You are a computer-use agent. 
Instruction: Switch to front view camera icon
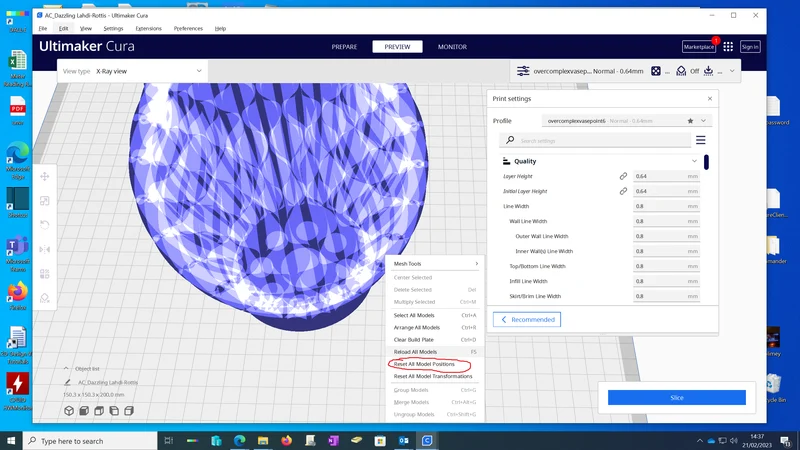click(84, 411)
